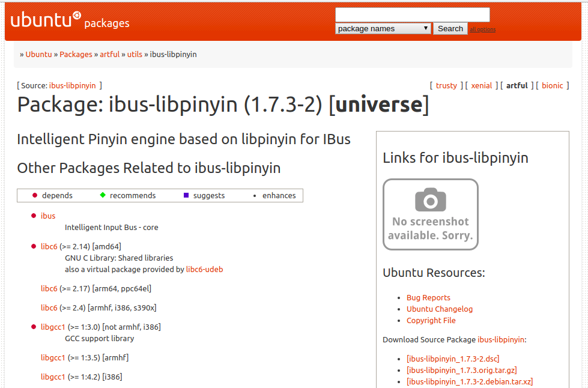Click the red bullet beside libgcc1 (>= 1:3.0)
This screenshot has height=388, width=588.
click(x=34, y=327)
